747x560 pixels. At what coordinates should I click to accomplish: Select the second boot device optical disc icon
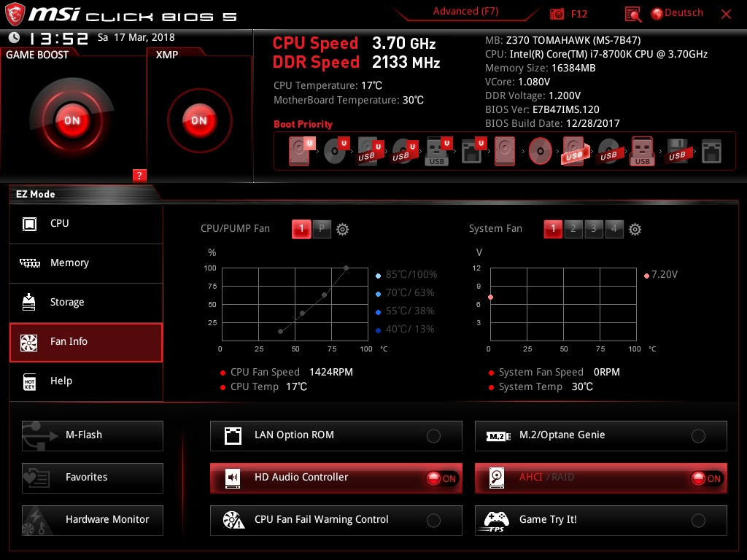336,151
